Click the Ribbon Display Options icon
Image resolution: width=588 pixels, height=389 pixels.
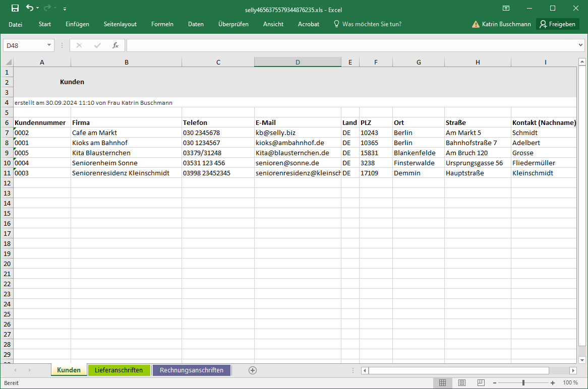506,8
